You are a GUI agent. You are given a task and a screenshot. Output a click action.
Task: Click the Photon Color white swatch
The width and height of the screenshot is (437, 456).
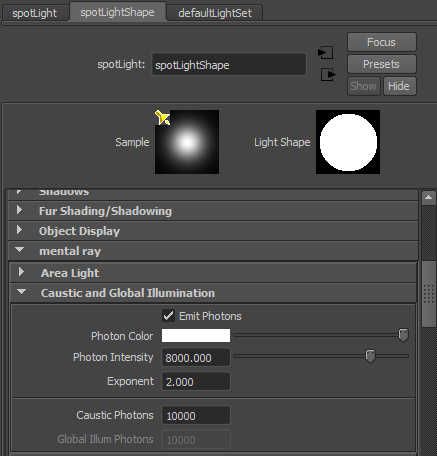[196, 335]
